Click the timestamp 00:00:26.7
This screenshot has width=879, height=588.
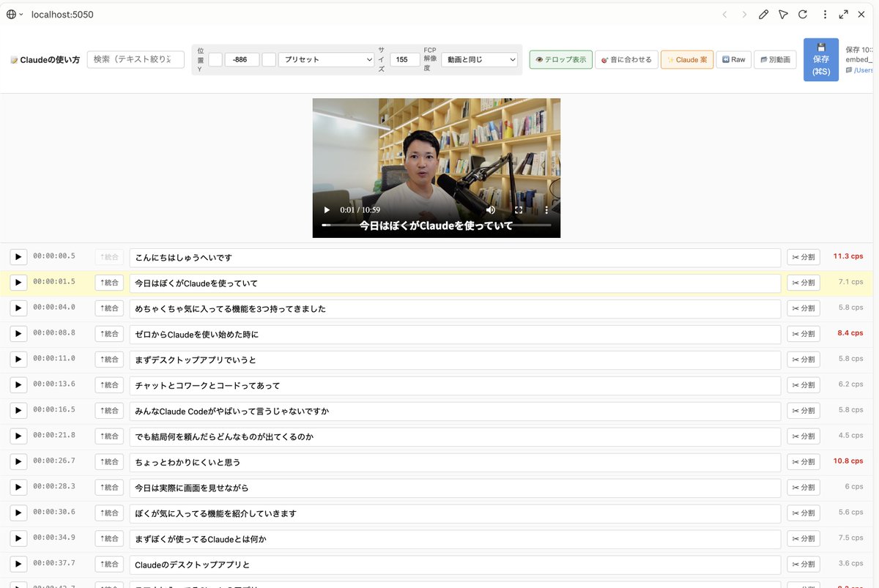[54, 461]
